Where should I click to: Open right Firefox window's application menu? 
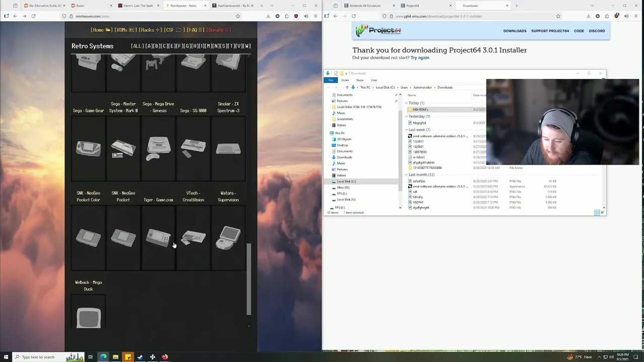[x=636, y=16]
